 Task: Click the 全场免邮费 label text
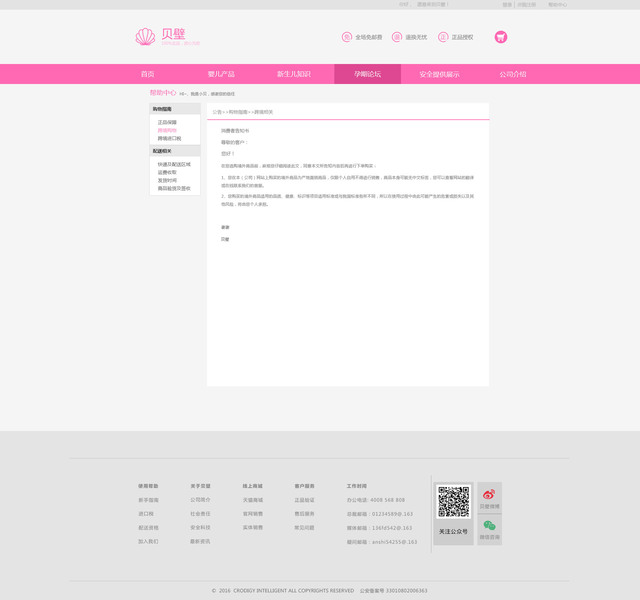point(369,37)
